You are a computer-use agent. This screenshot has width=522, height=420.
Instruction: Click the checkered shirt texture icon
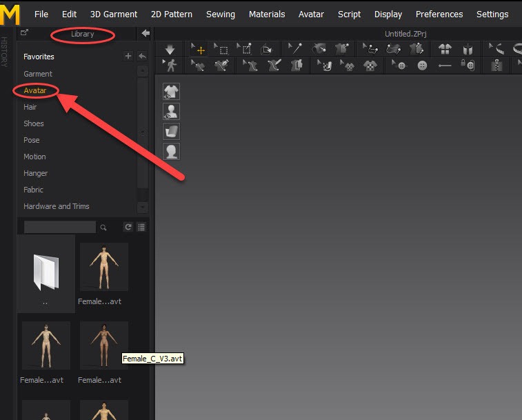pyautogui.click(x=370, y=66)
